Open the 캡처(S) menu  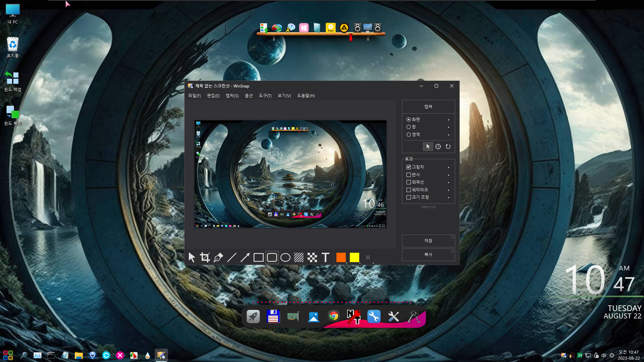(x=232, y=96)
